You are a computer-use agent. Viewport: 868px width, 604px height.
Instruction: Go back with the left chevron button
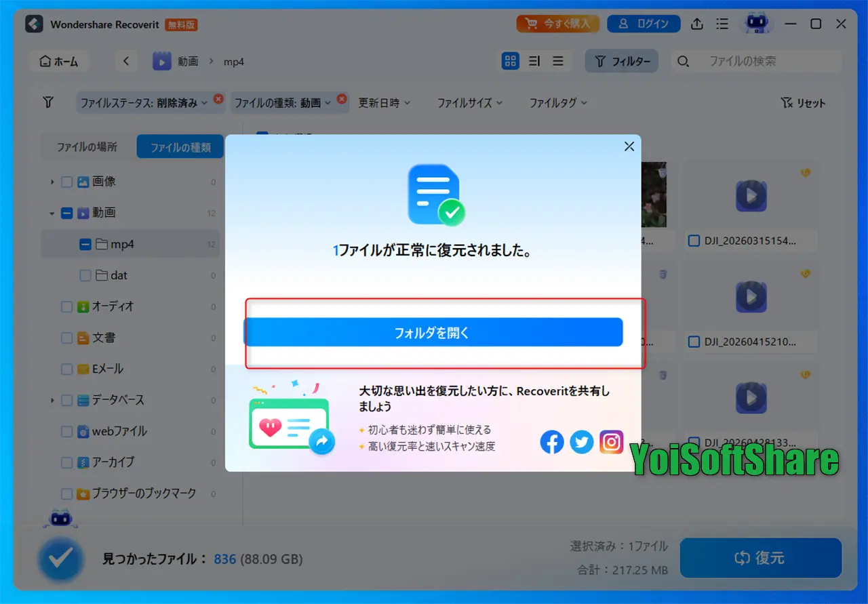tap(126, 61)
